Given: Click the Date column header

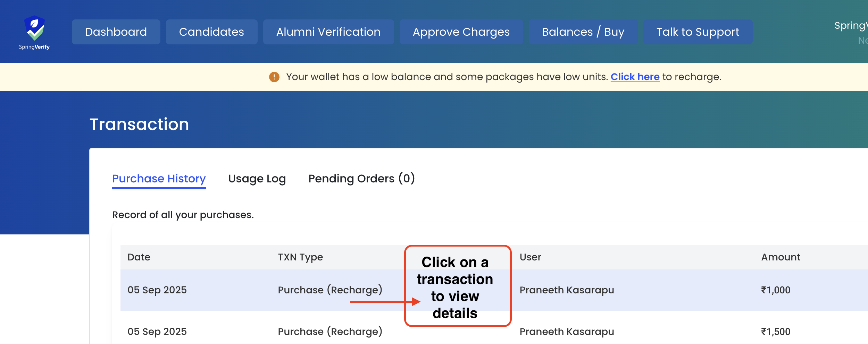Looking at the screenshot, I should pos(139,257).
